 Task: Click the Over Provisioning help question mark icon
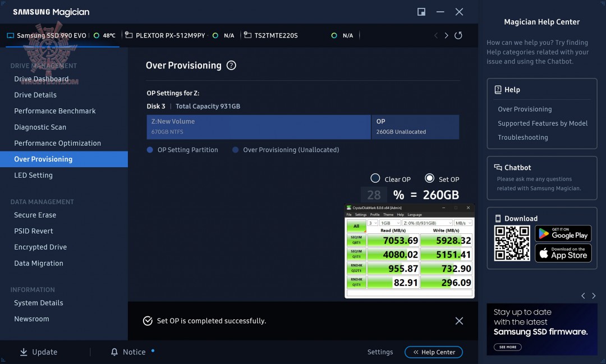231,65
